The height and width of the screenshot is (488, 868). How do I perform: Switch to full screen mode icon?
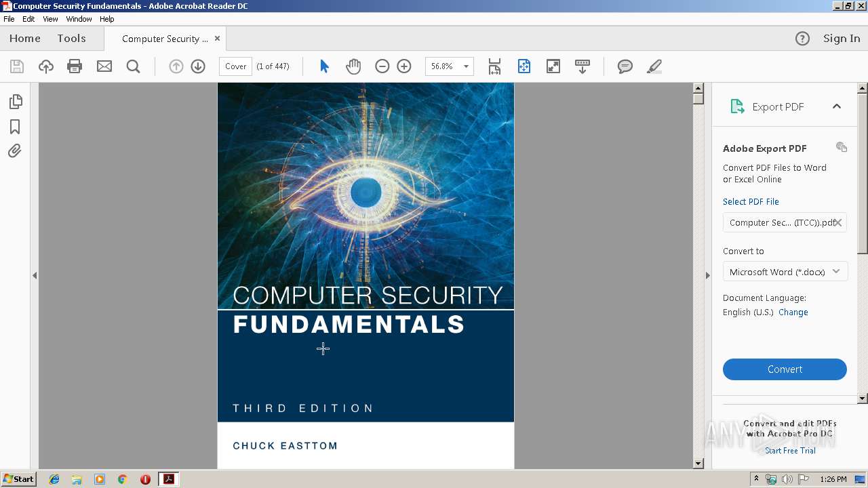[x=553, y=66]
